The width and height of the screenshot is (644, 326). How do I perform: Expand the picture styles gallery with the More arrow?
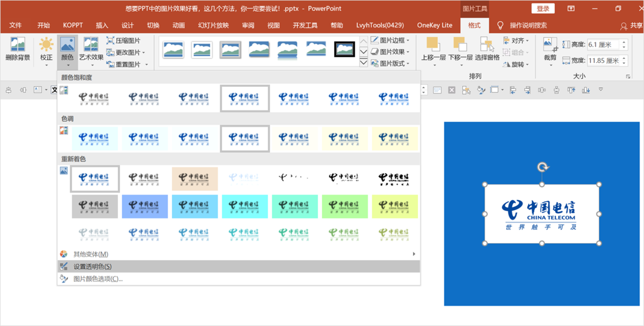pos(364,63)
